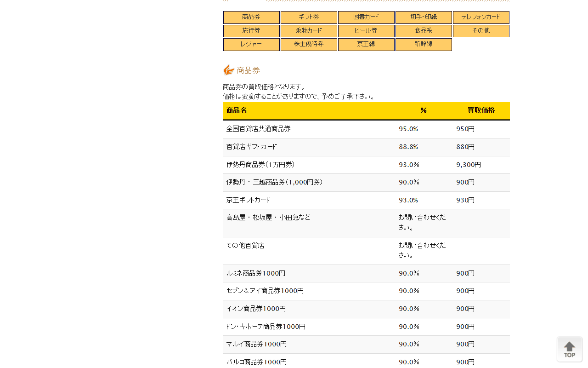This screenshot has width=588, height=368.
Task: Click 伊勢丹・三越商品券(1,000円券) row name
Action: point(275,182)
